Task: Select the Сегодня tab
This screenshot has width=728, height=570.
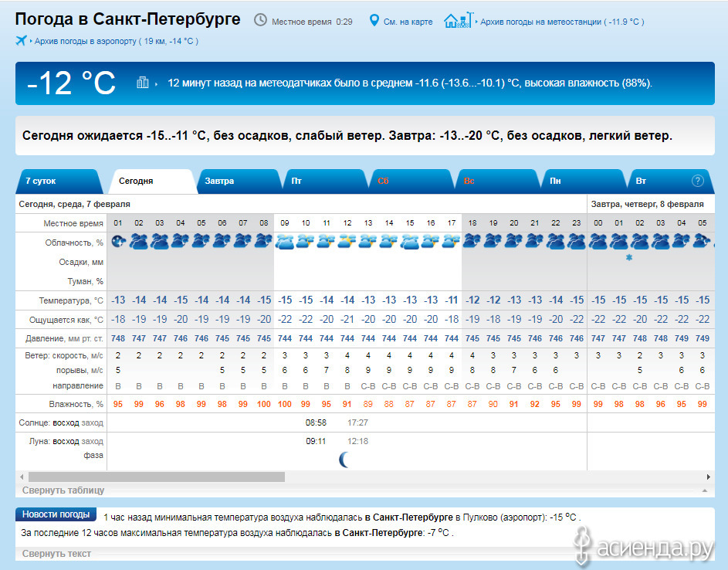Action: click(x=152, y=182)
